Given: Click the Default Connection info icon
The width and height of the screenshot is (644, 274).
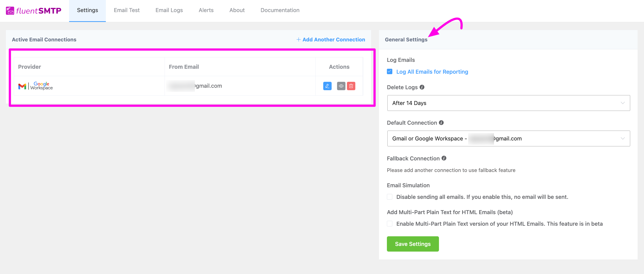Looking at the screenshot, I should coord(441,122).
